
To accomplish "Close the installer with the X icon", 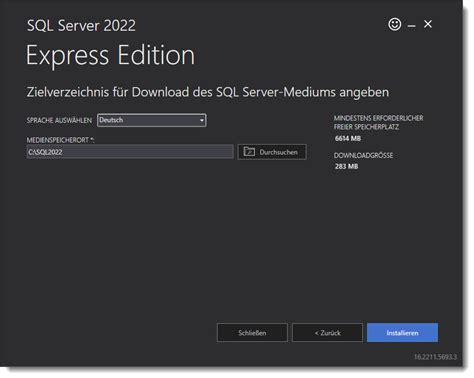I will (x=428, y=24).
